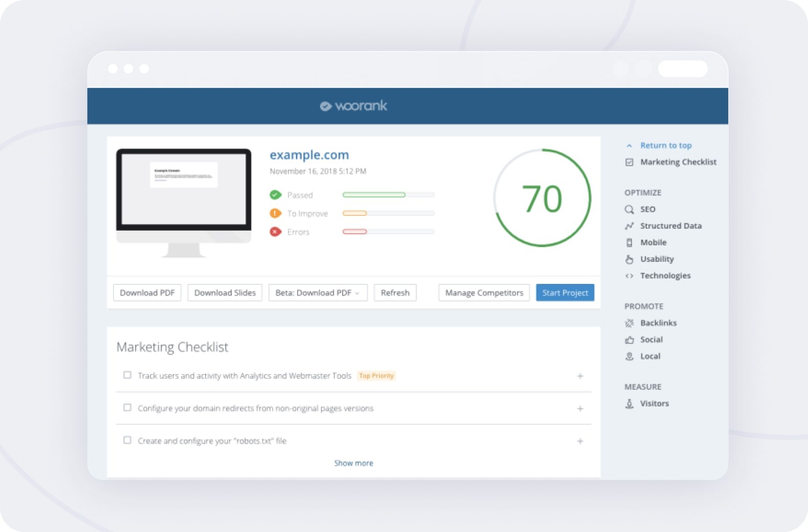
Task: Click the Social thumbs-up icon
Action: point(629,340)
